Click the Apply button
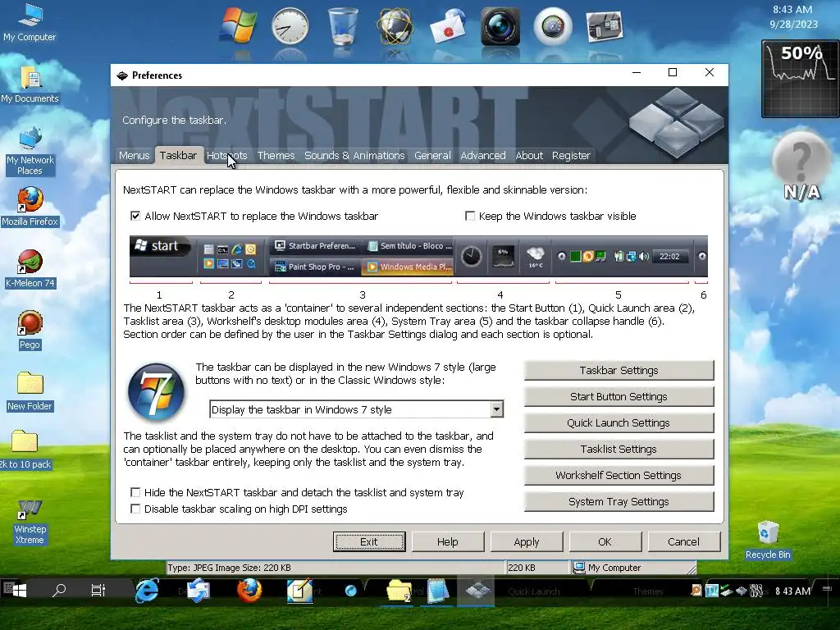 pyautogui.click(x=527, y=541)
